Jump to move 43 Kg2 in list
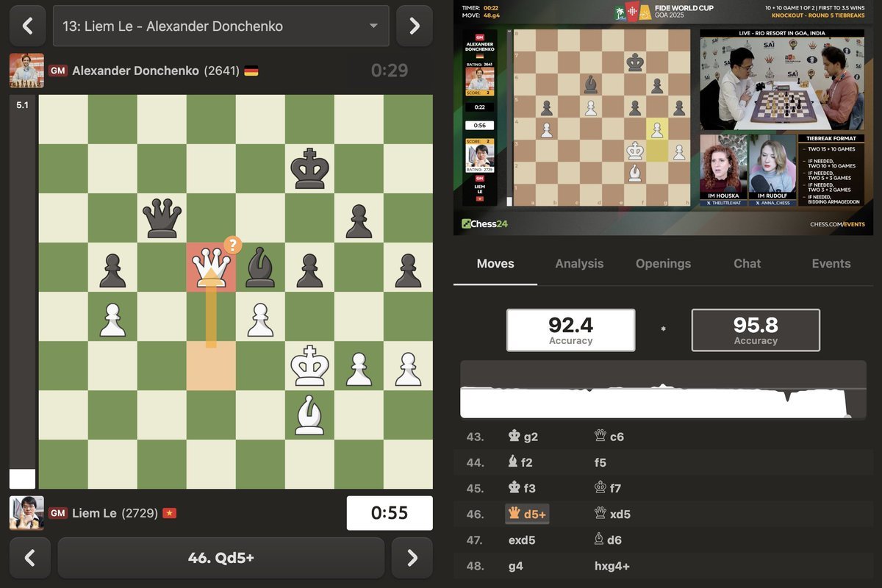882x588 pixels. pos(523,437)
